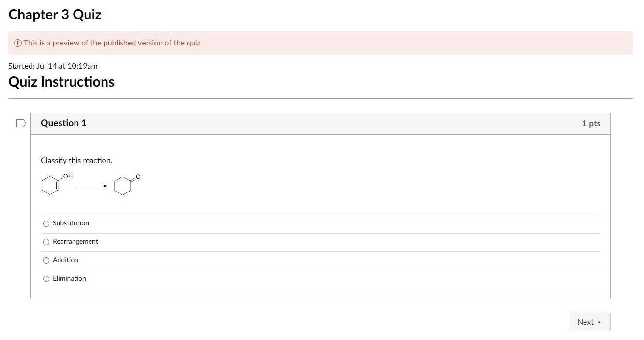Click the Quiz Instructions heading
Viewport: 644px width, 340px height.
pos(61,82)
